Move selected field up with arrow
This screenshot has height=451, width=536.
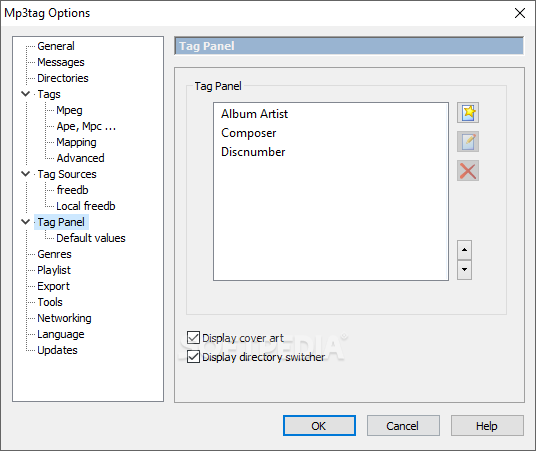click(x=464, y=250)
